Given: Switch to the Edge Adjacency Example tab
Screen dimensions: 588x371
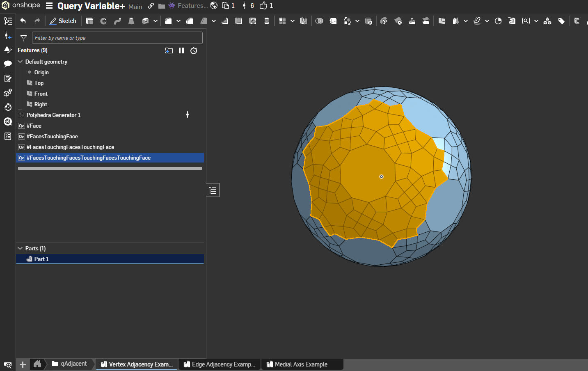Looking at the screenshot, I should (x=220, y=364).
